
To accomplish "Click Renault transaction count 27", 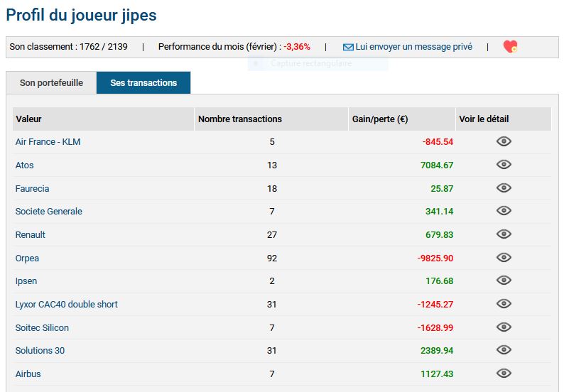I will point(272,234).
